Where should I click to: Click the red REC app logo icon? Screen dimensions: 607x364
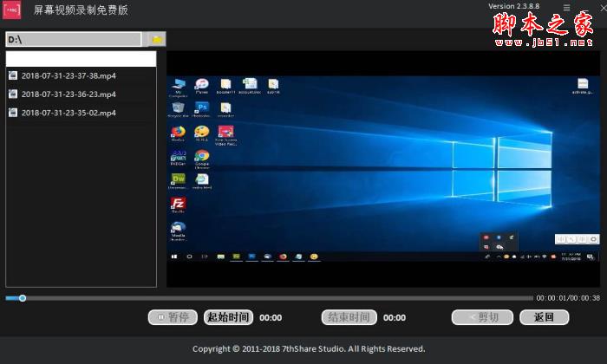click(x=11, y=10)
